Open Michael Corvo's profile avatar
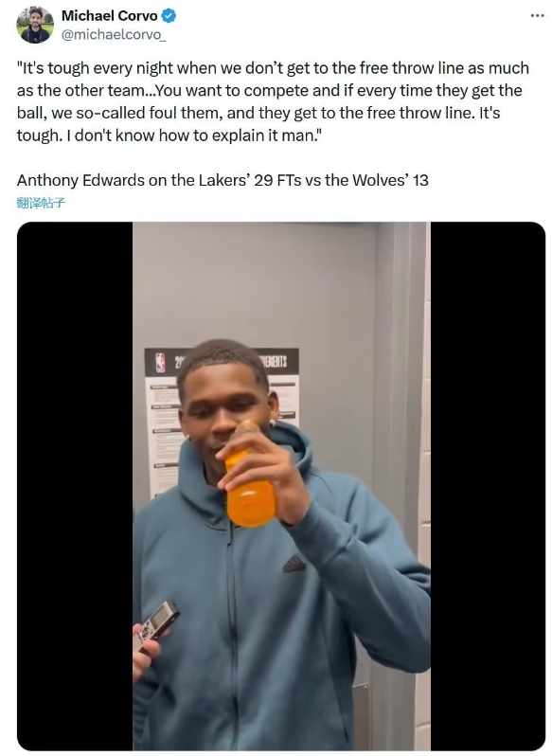552x756 pixels. tap(35, 25)
